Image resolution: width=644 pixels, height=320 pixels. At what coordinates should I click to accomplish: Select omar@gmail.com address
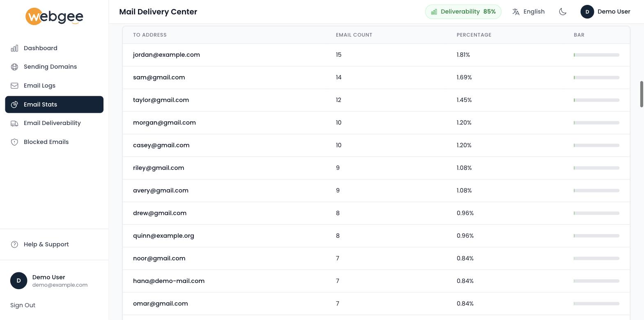pos(161,304)
